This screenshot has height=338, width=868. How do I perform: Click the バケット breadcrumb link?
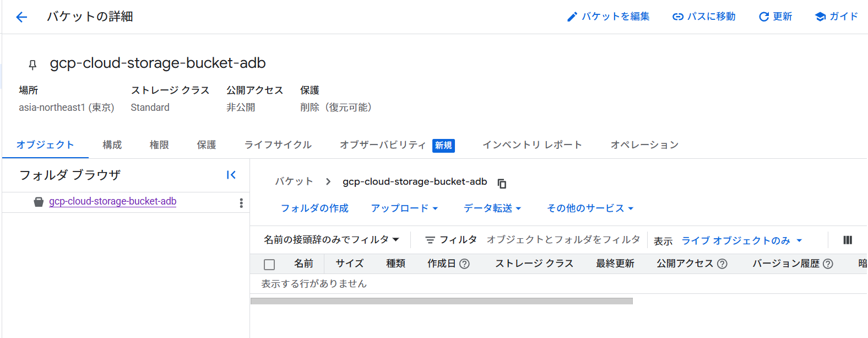pos(294,181)
